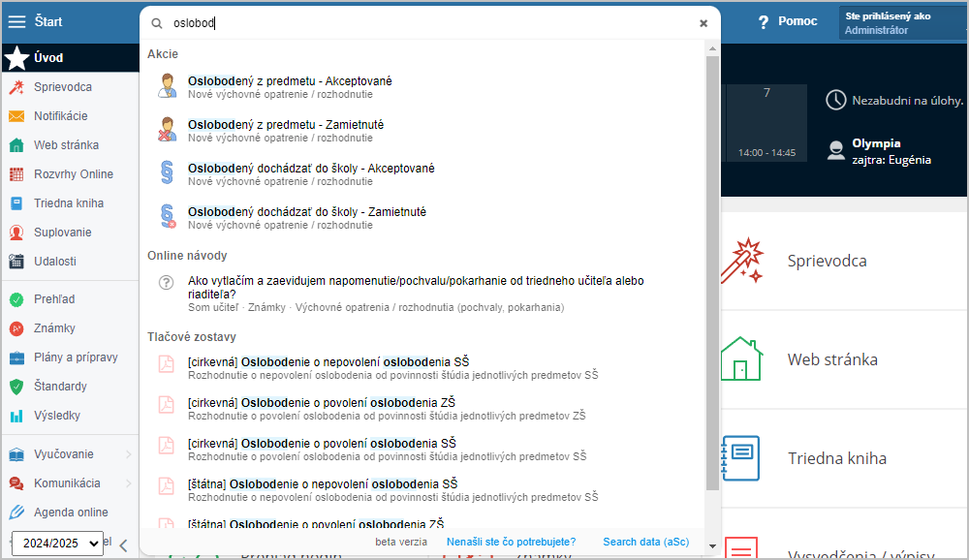Click the search magnifier icon

click(157, 23)
